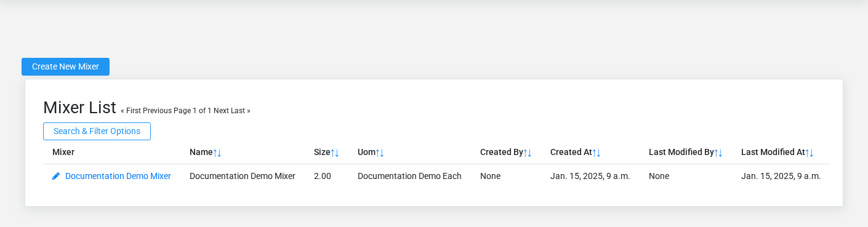This screenshot has width=868, height=227.
Task: Click the Mixer column header
Action: coord(63,152)
